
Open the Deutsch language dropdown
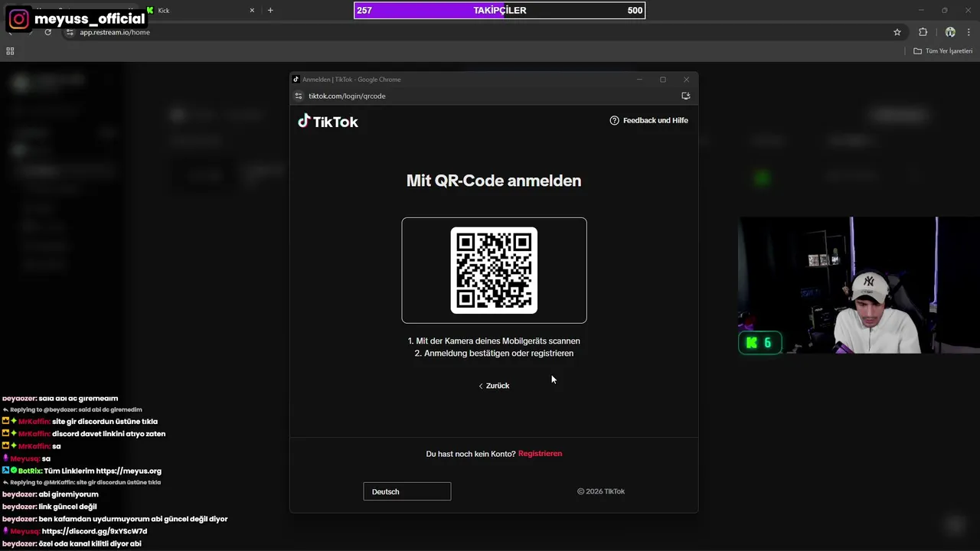click(x=407, y=491)
